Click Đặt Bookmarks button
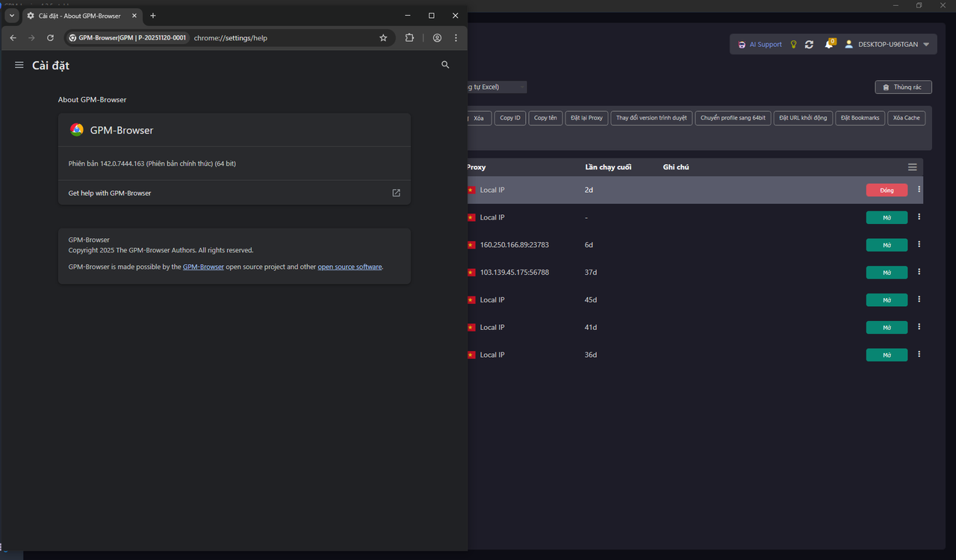Image resolution: width=956 pixels, height=560 pixels. (x=860, y=118)
